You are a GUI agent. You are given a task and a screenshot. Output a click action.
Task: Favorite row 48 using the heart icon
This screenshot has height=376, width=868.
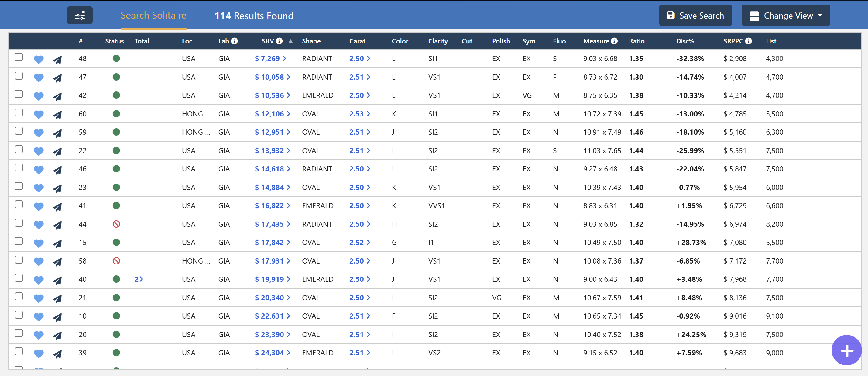coord(38,58)
